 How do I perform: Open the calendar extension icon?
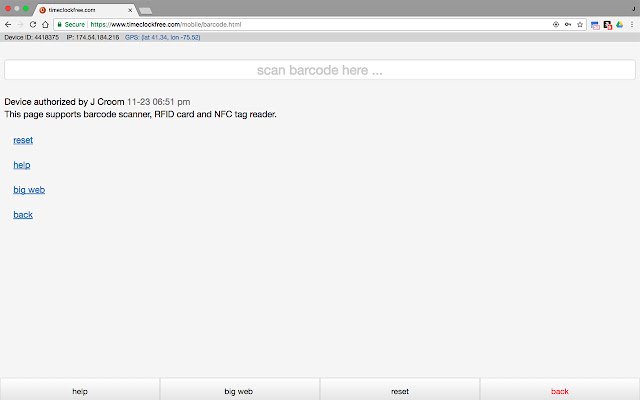point(595,25)
